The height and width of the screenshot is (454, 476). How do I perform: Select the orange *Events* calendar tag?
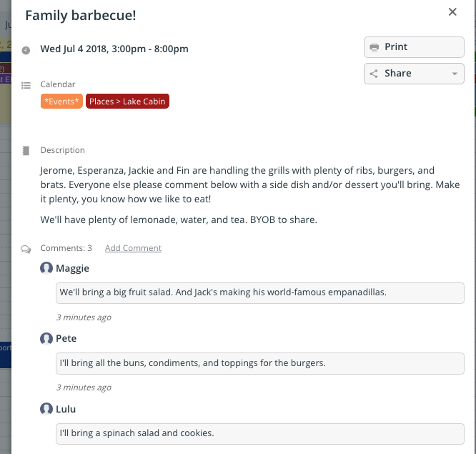click(61, 101)
